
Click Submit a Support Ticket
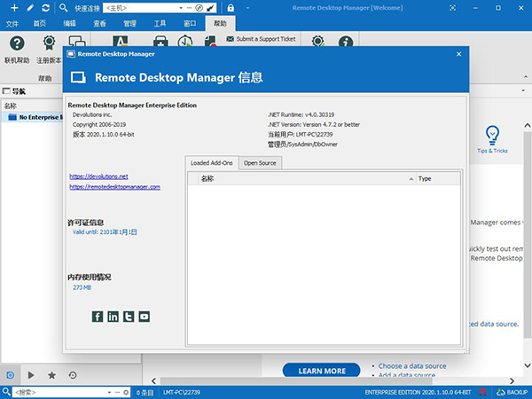point(264,39)
